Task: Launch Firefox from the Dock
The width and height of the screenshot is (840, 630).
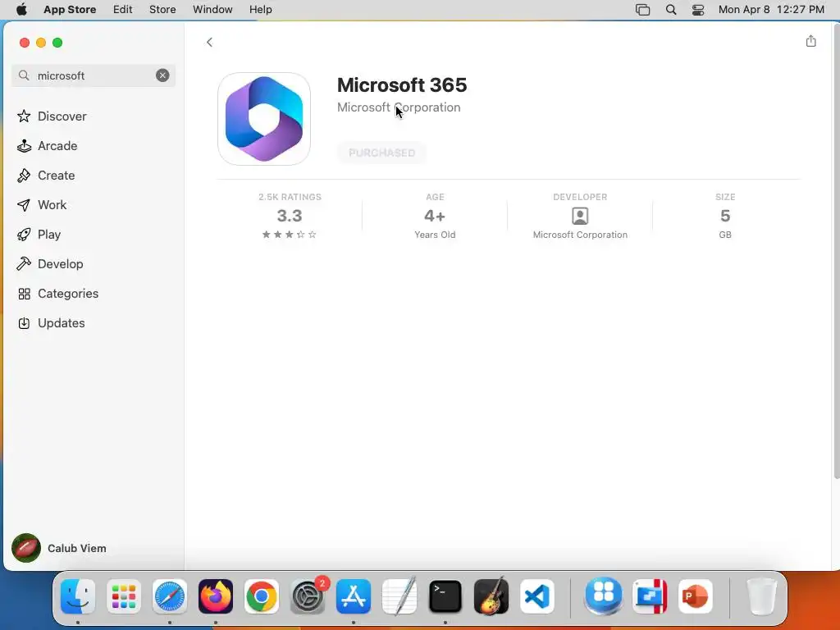Action: click(x=216, y=596)
